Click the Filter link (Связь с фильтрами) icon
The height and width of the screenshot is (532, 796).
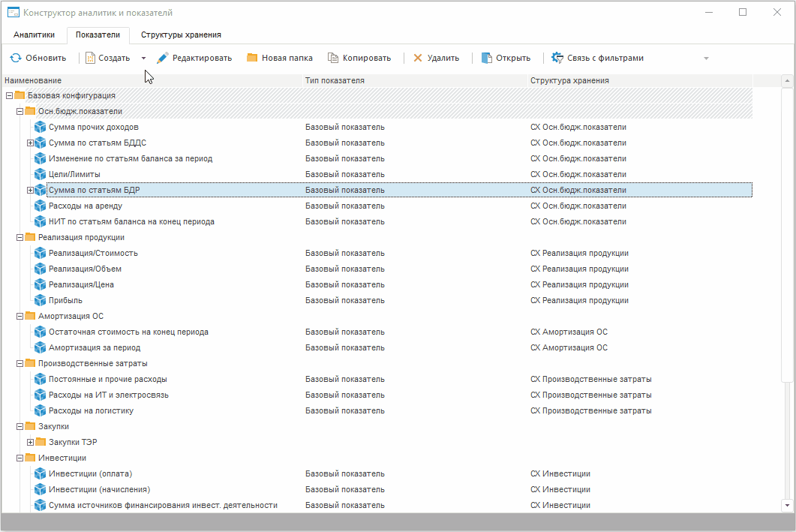(x=557, y=58)
